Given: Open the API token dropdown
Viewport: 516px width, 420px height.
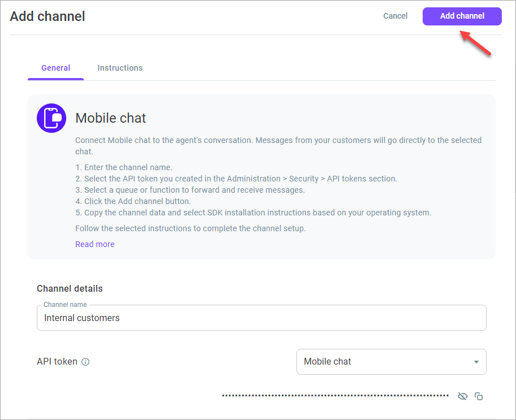Looking at the screenshot, I should [x=392, y=361].
